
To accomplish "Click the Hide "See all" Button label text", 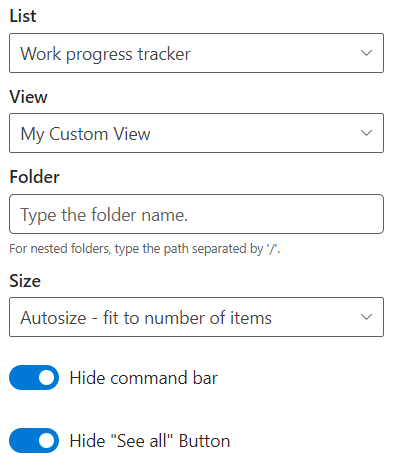I will coord(150,441).
